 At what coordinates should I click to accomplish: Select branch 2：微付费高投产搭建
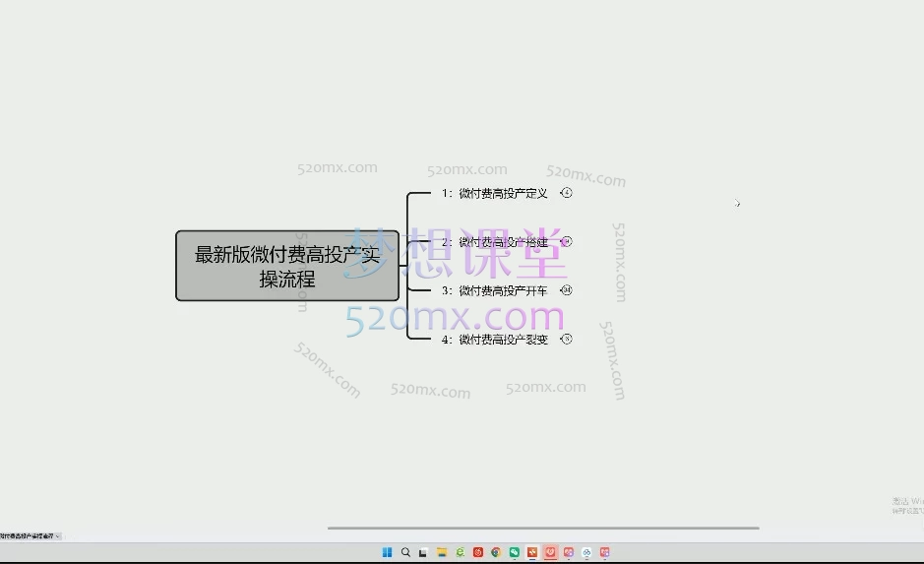click(494, 242)
